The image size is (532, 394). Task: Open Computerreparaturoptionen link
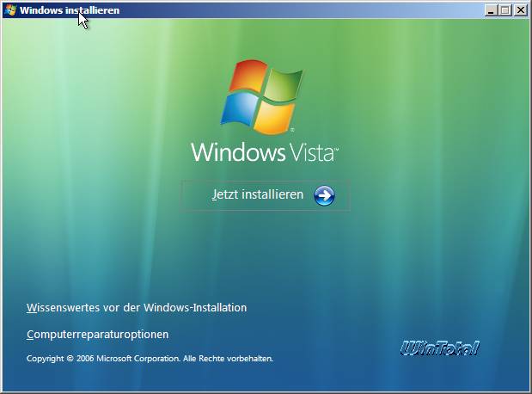pos(97,335)
